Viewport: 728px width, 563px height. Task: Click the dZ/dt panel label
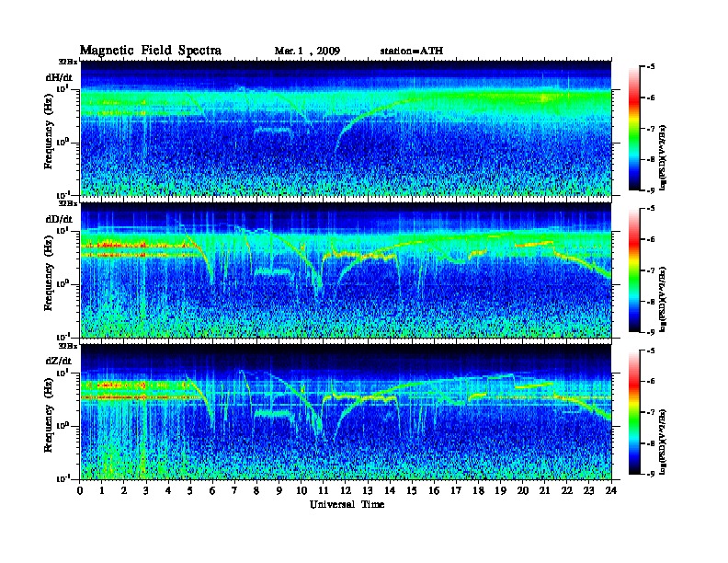[x=59, y=361]
